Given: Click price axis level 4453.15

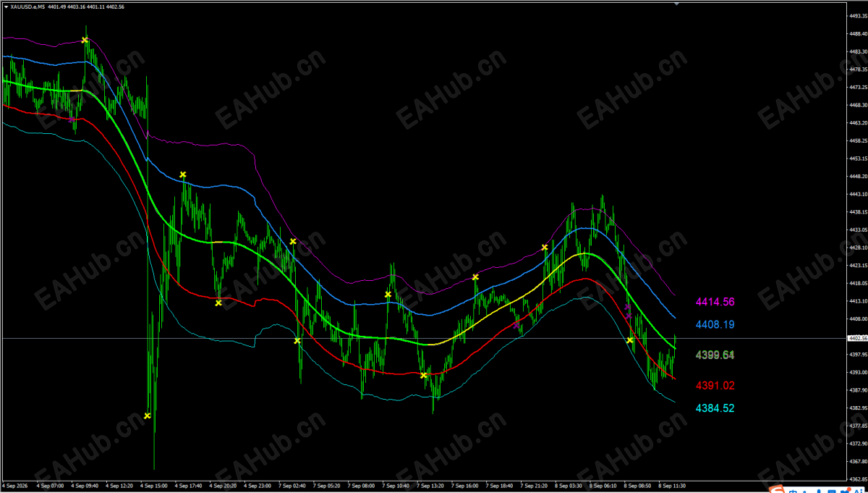Looking at the screenshot, I should pos(858,159).
